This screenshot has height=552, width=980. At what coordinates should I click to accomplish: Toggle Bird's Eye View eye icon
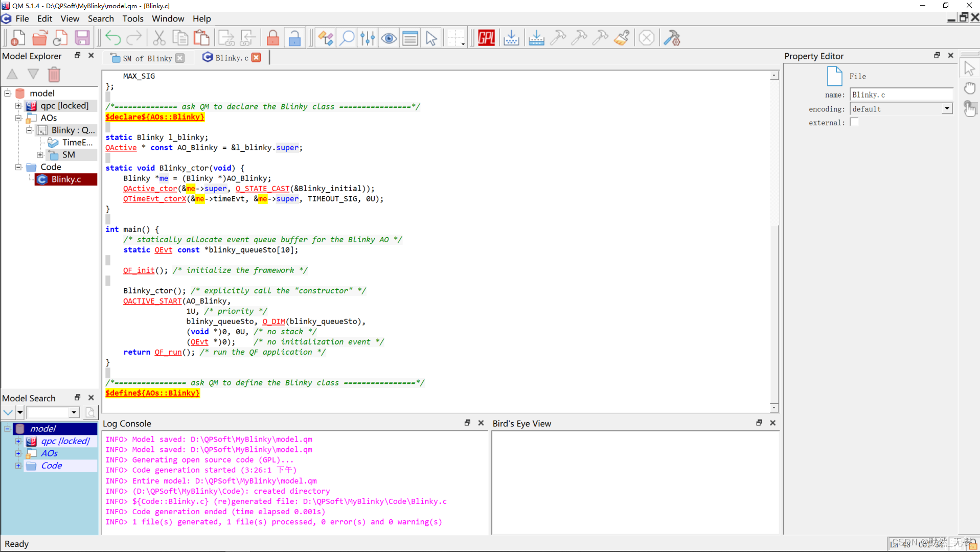pyautogui.click(x=389, y=38)
